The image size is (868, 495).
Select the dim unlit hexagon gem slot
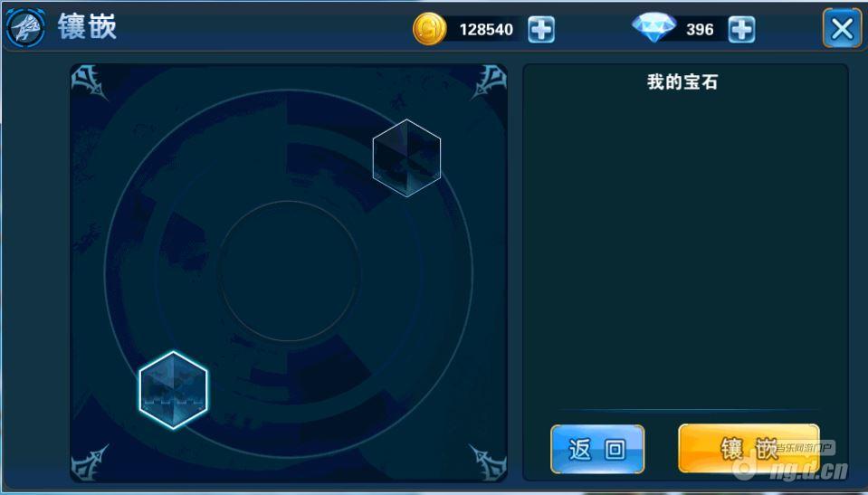click(407, 157)
